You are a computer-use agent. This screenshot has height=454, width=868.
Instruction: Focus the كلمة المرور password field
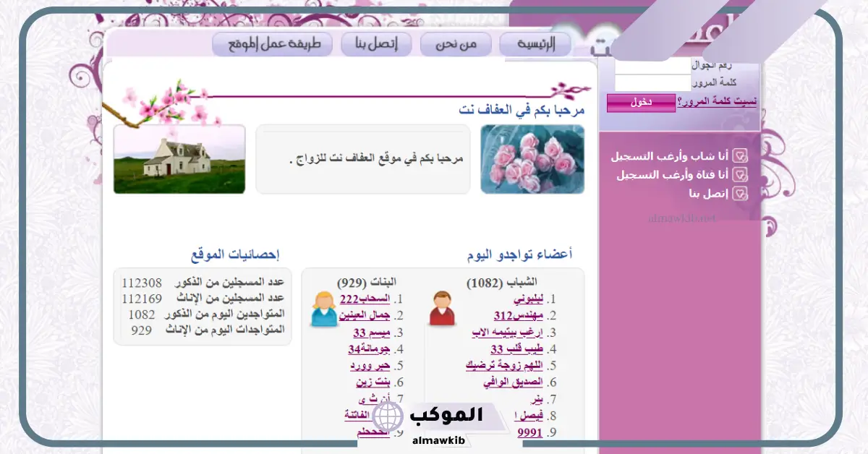(x=653, y=83)
